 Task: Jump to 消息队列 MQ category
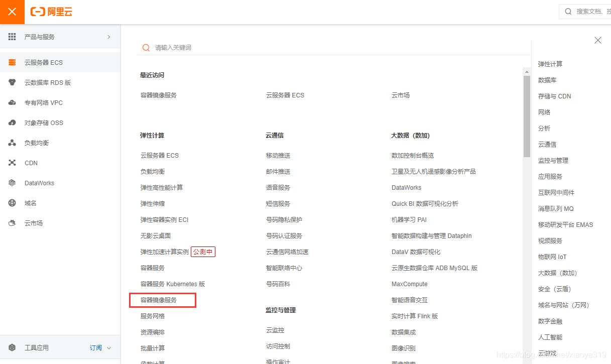556,208
